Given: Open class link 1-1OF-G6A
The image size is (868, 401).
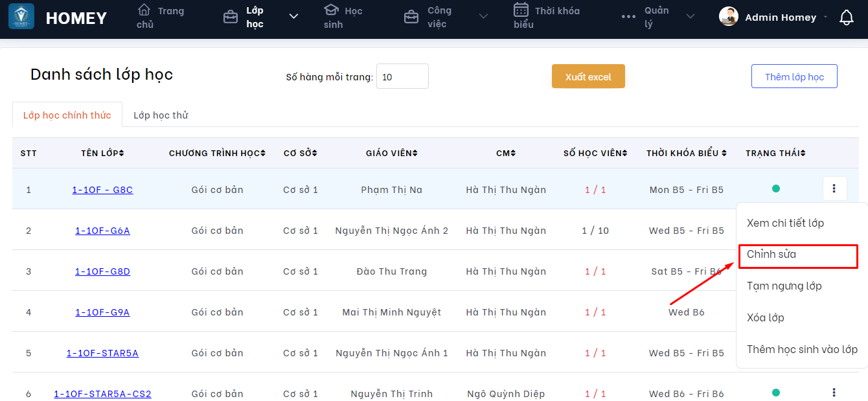Looking at the screenshot, I should coord(102,231).
